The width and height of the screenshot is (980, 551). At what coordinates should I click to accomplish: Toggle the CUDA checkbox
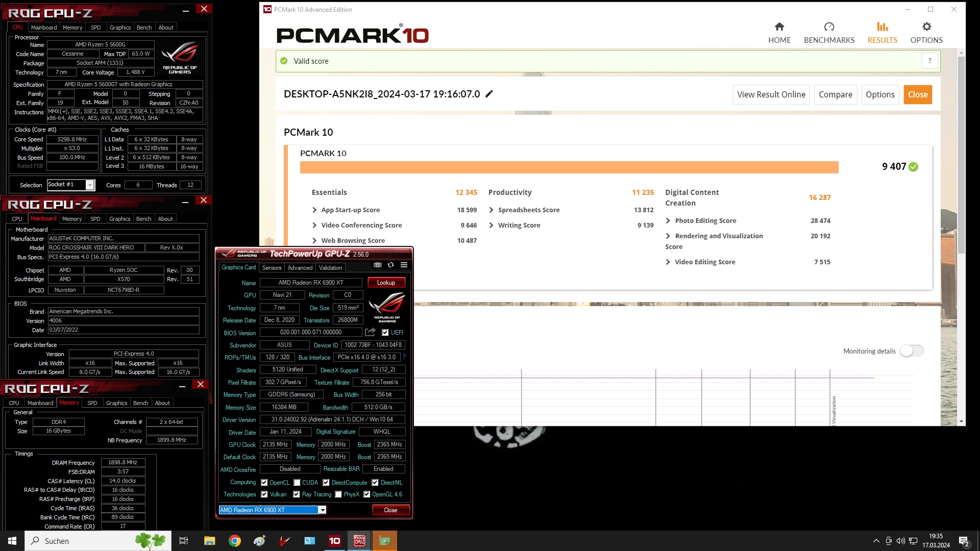coord(297,483)
